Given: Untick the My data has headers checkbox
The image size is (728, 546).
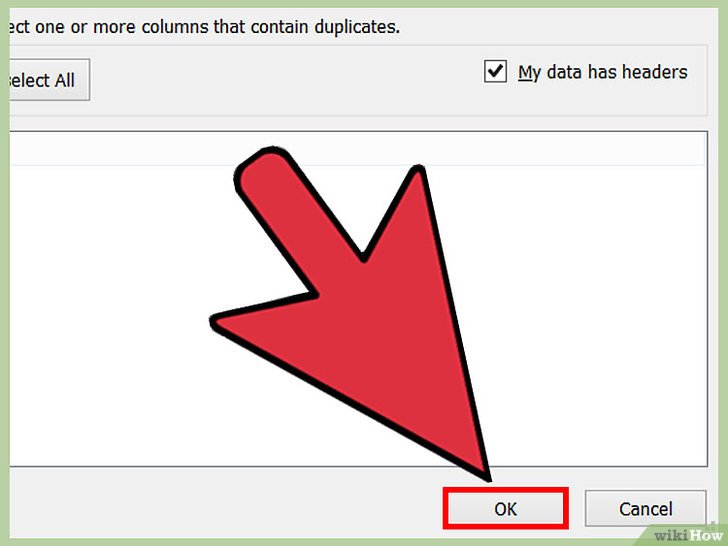Looking at the screenshot, I should 495,72.
